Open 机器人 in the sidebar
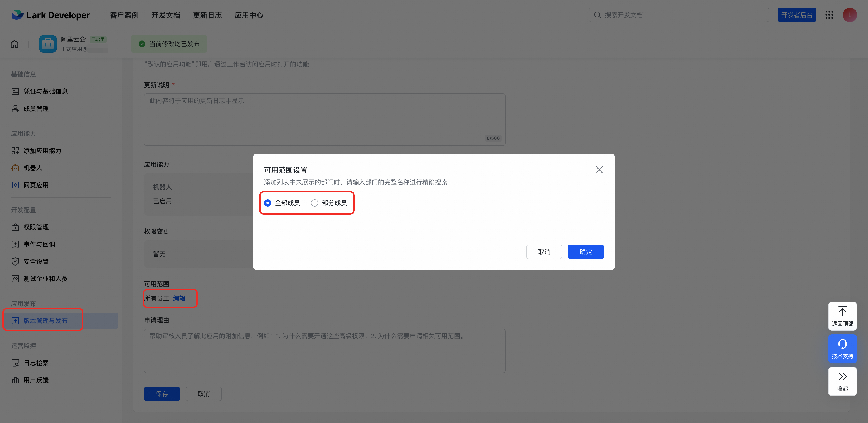Screen dimensions: 868x423 coord(33,168)
